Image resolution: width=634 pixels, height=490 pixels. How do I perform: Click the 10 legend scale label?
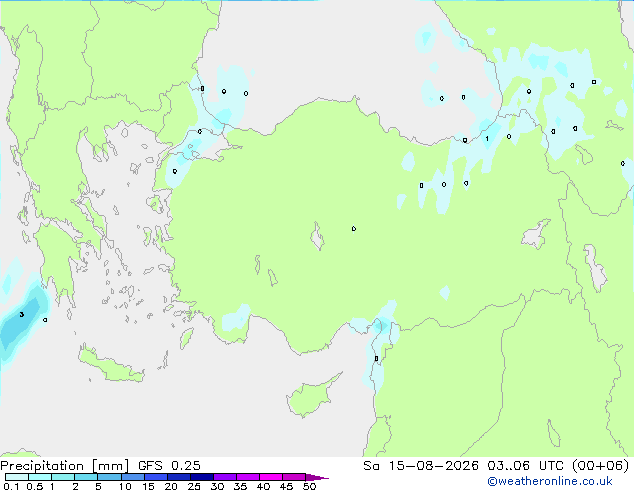tap(125, 486)
